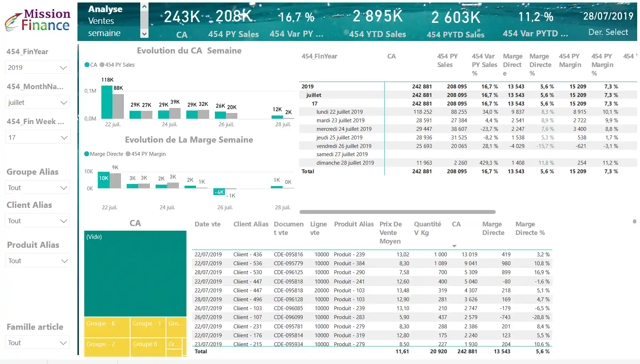Click the Marge Directe legend marker
This screenshot has height=364, width=640.
(x=86, y=154)
